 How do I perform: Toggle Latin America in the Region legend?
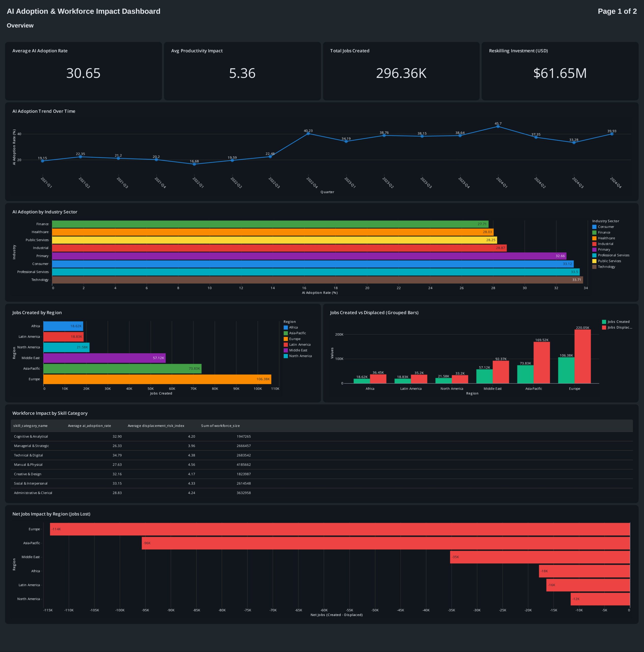(297, 345)
